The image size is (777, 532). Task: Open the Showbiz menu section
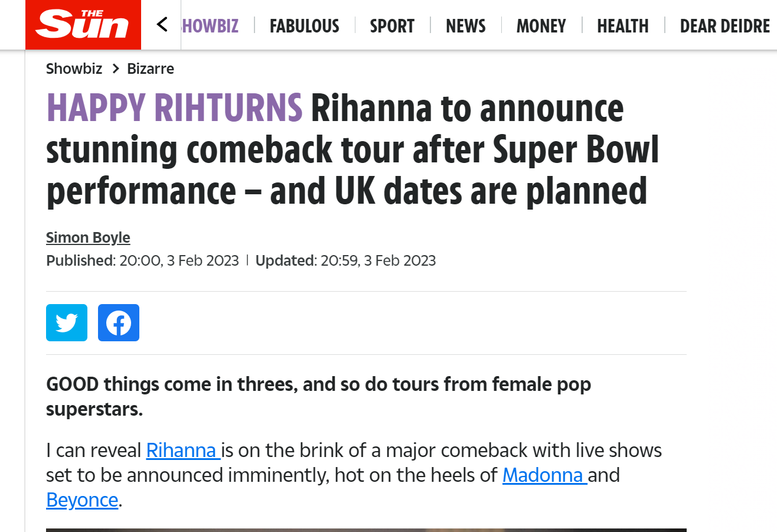211,26
